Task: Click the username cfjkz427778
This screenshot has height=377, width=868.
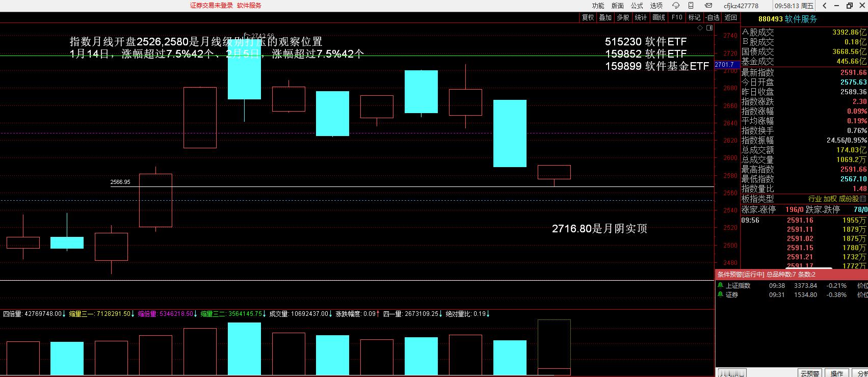Action: 741,6
